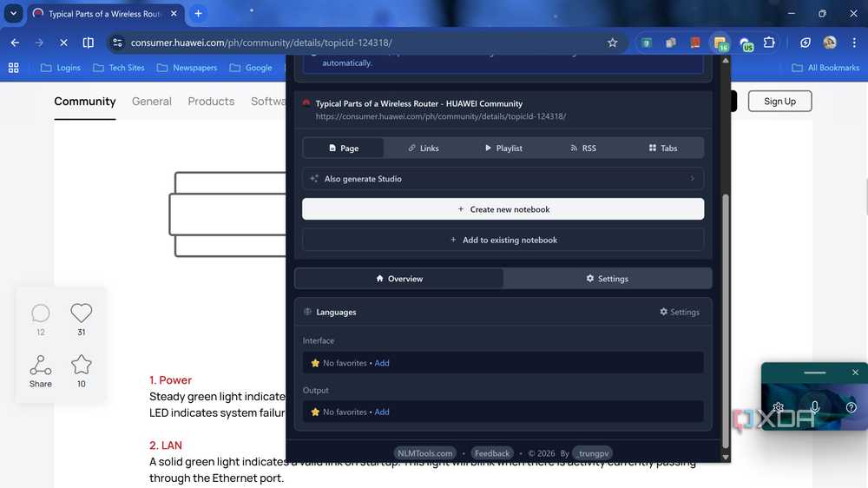Click Create new notebook
Image resolution: width=868 pixels, height=488 pixels.
[503, 209]
